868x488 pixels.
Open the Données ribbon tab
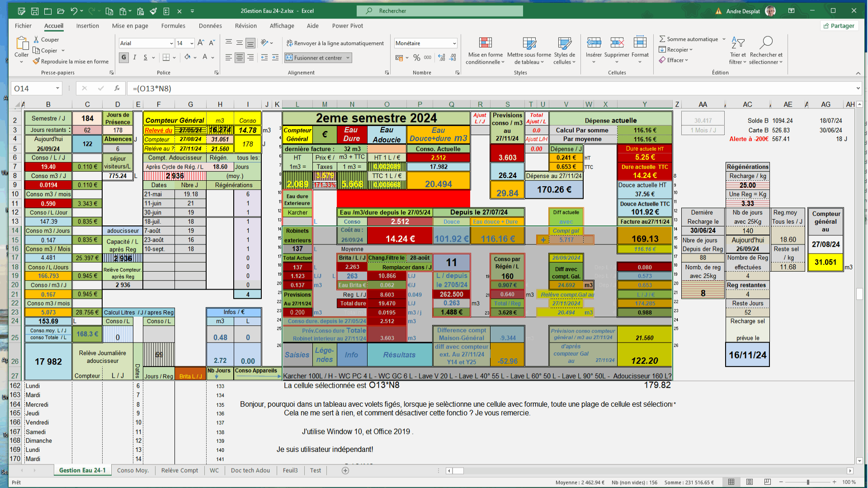210,26
